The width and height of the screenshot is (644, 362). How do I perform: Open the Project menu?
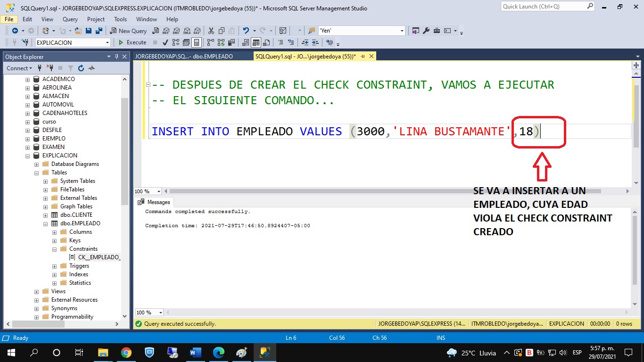pos(96,19)
